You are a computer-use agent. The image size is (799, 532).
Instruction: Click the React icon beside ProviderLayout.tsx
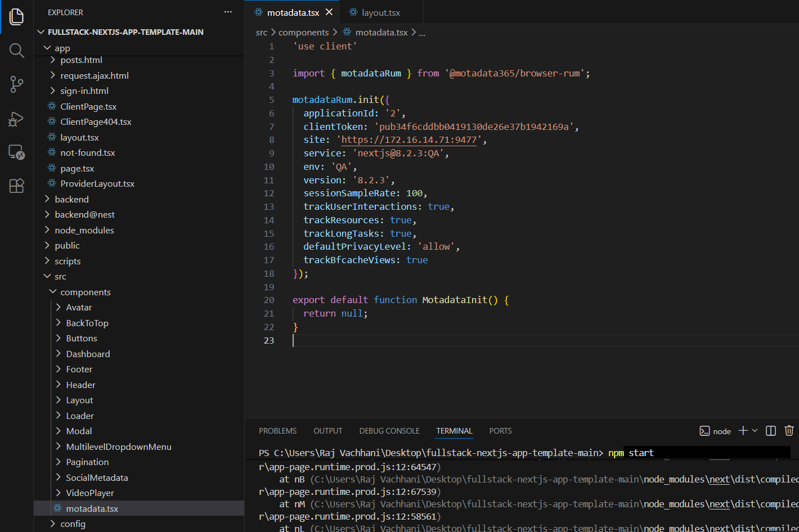[x=52, y=183]
